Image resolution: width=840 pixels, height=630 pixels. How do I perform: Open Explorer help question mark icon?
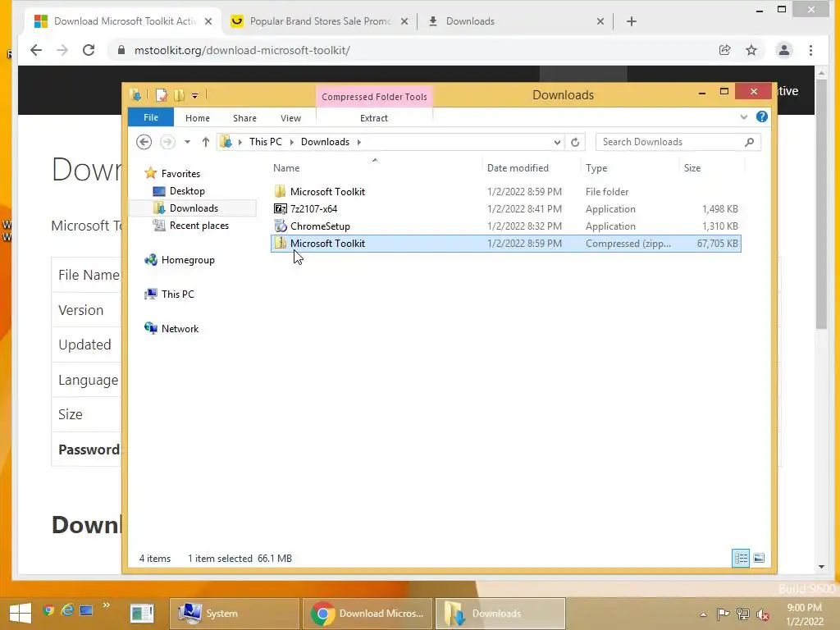[762, 116]
